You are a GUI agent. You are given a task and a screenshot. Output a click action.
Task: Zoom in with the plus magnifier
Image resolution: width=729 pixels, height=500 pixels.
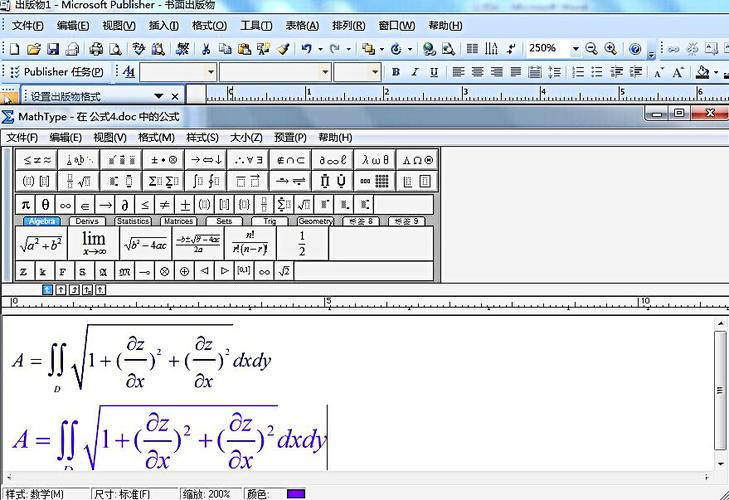[x=610, y=48]
